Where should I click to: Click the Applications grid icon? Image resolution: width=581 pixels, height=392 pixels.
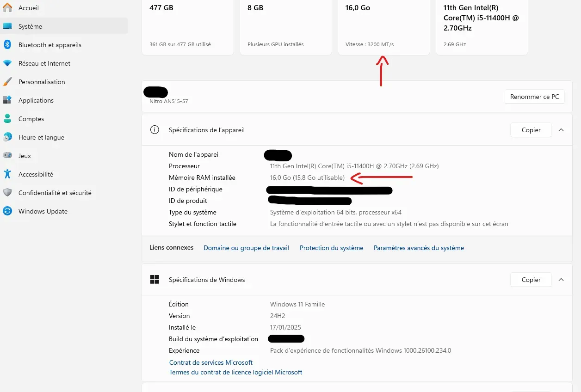[7, 100]
